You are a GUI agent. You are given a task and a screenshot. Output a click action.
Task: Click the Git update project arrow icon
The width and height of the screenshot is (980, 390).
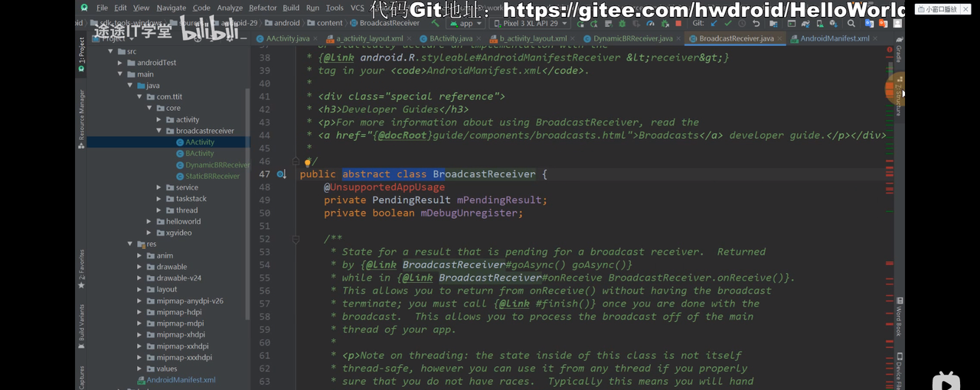coord(714,24)
